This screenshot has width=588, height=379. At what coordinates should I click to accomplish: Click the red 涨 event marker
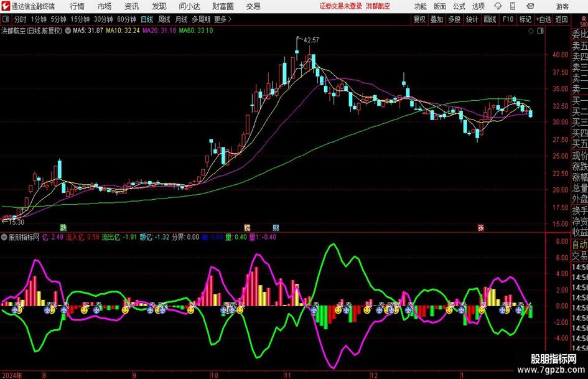click(x=481, y=227)
